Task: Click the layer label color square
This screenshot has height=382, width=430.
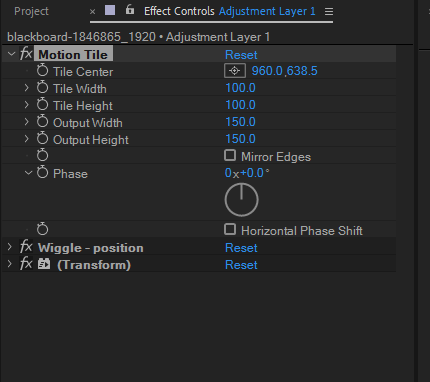Action: [x=110, y=10]
